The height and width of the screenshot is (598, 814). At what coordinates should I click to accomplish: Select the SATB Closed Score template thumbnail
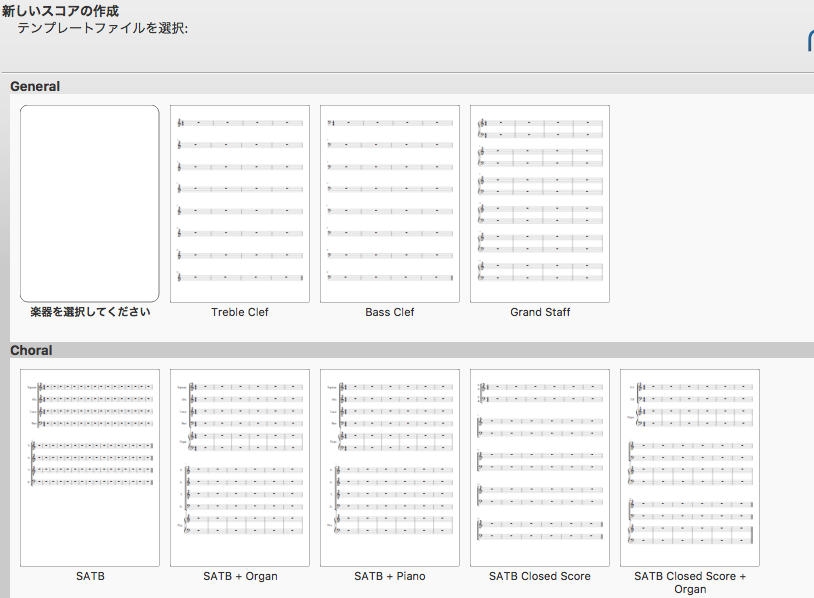point(540,468)
